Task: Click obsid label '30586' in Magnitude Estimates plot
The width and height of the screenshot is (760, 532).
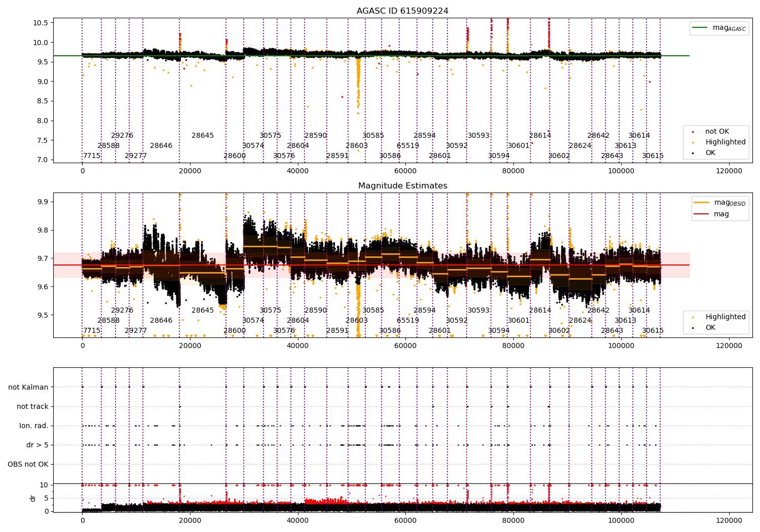Action: (390, 331)
